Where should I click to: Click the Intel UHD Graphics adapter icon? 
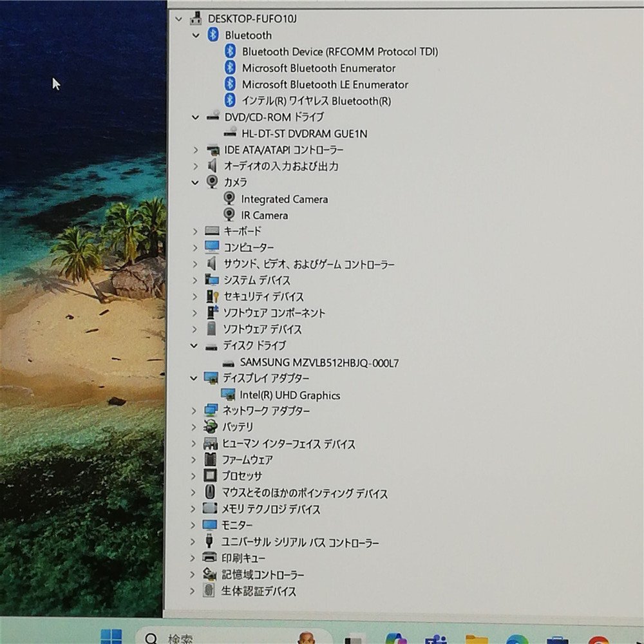pos(228,395)
